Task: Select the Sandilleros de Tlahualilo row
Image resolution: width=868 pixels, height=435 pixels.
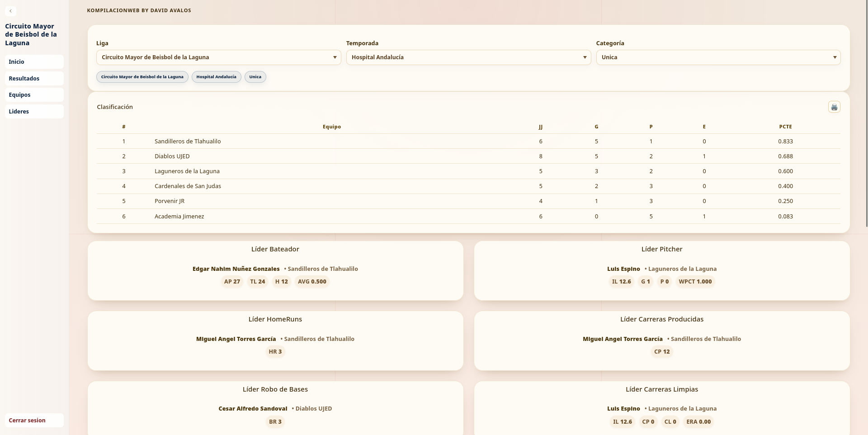Action: click(x=468, y=141)
